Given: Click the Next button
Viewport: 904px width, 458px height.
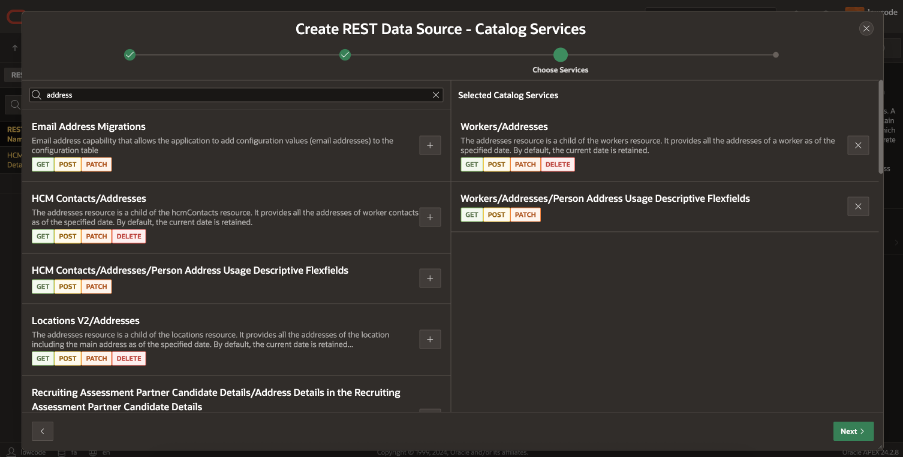Looking at the screenshot, I should tap(853, 431).
